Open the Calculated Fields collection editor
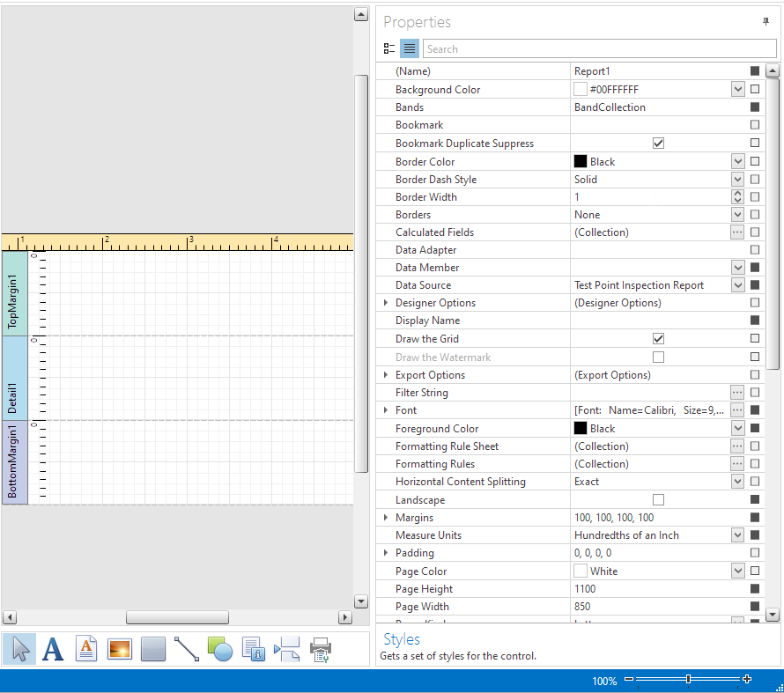This screenshot has height=693, width=784. pyautogui.click(x=739, y=232)
